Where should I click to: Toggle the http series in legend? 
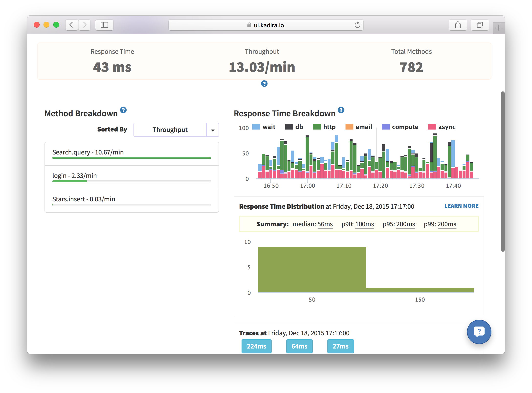(329, 127)
